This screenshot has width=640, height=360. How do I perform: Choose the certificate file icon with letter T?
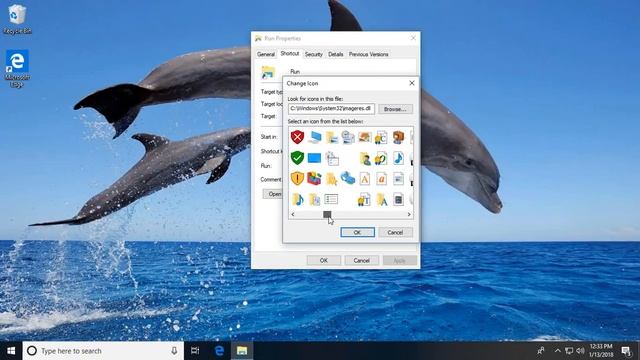tap(364, 199)
